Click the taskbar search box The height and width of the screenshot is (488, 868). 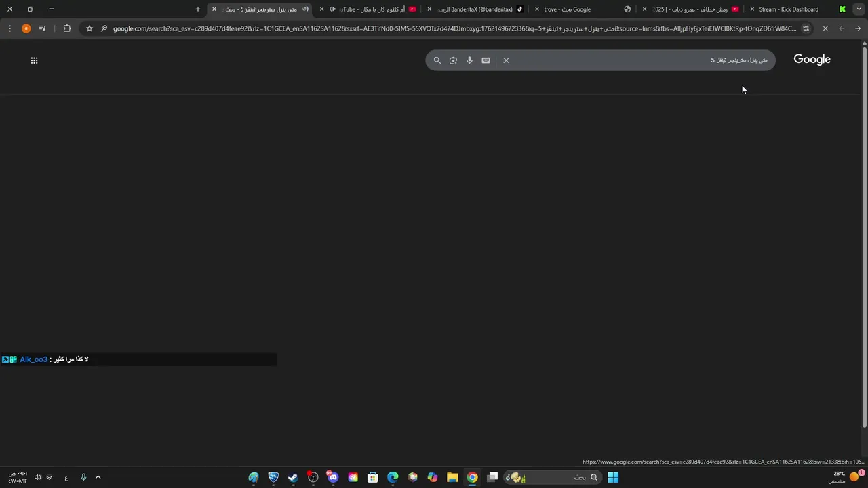[551, 477]
